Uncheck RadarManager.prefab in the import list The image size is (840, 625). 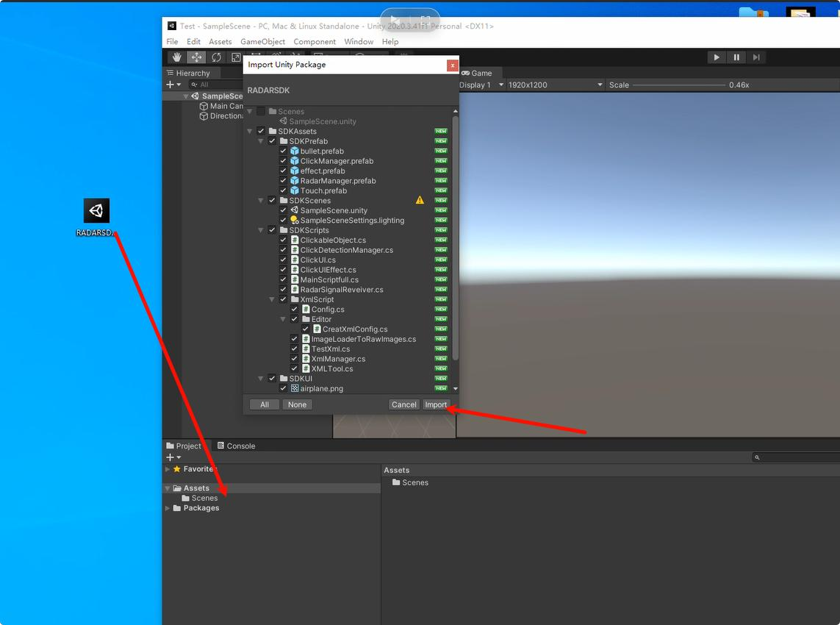282,180
